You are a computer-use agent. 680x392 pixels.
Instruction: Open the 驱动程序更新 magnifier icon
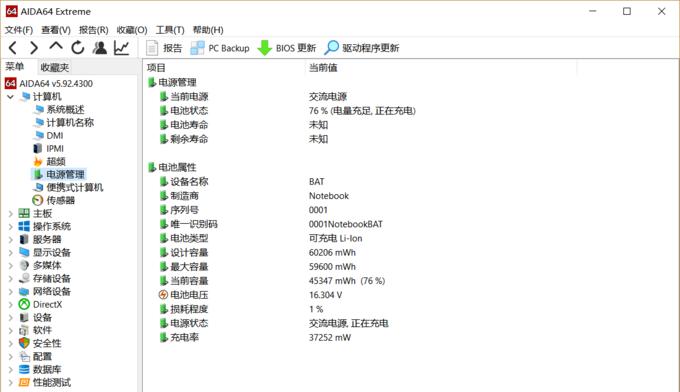point(331,48)
